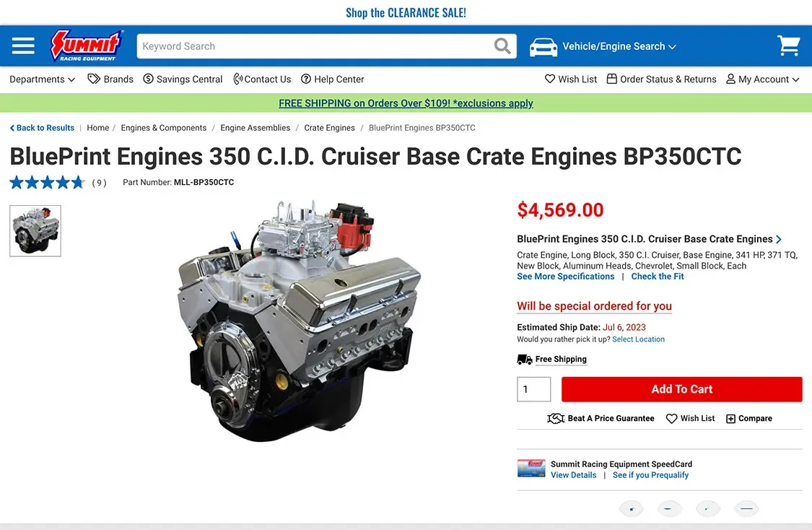This screenshot has height=530, width=812.
Task: Click the Back to Results link
Action: (42, 128)
